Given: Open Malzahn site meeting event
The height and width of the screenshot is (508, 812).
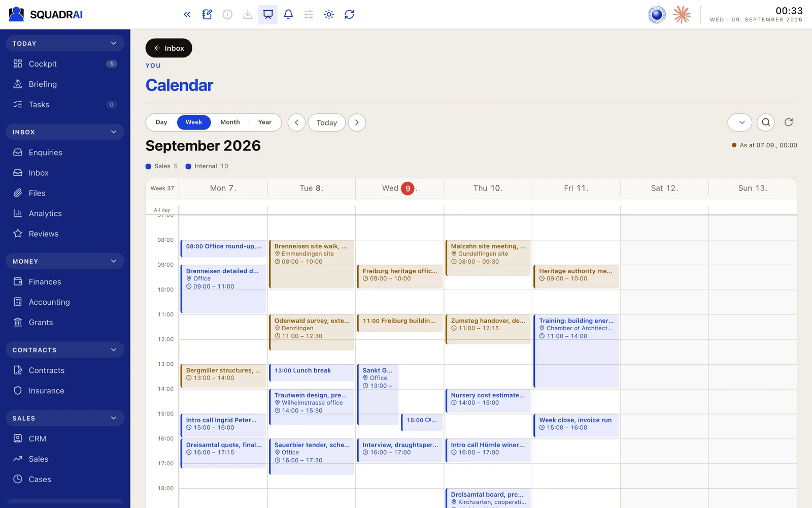Looking at the screenshot, I should click(488, 258).
